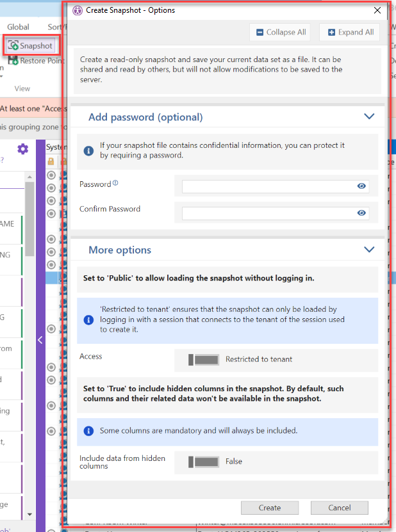Collapse the left side panel arrow
The height and width of the screenshot is (532, 396).
40,340
